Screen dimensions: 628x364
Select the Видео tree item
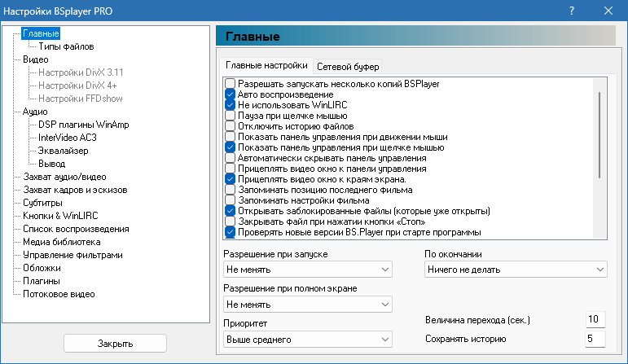coord(36,59)
